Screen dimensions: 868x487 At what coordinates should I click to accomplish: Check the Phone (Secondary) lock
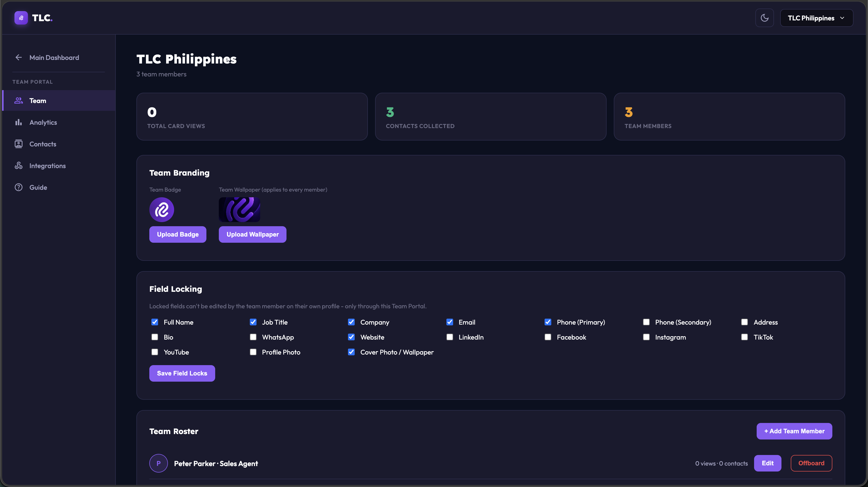[646, 322]
